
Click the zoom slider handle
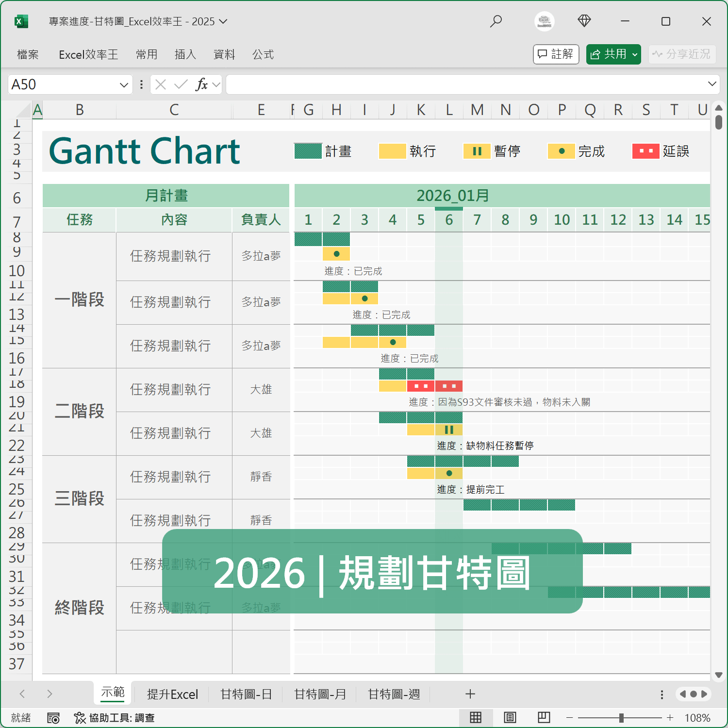click(x=621, y=718)
